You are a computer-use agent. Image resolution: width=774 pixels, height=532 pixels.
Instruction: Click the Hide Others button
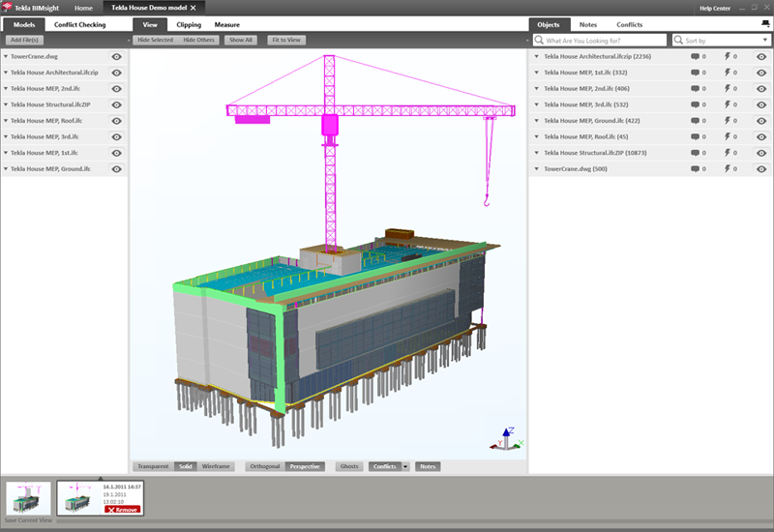tap(198, 40)
